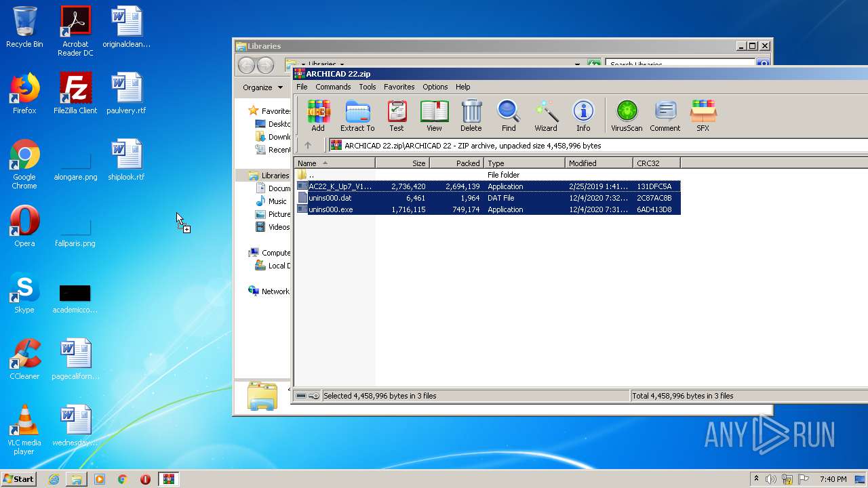This screenshot has width=868, height=488.
Task: Sort by the CRC32 column header
Action: [657, 163]
